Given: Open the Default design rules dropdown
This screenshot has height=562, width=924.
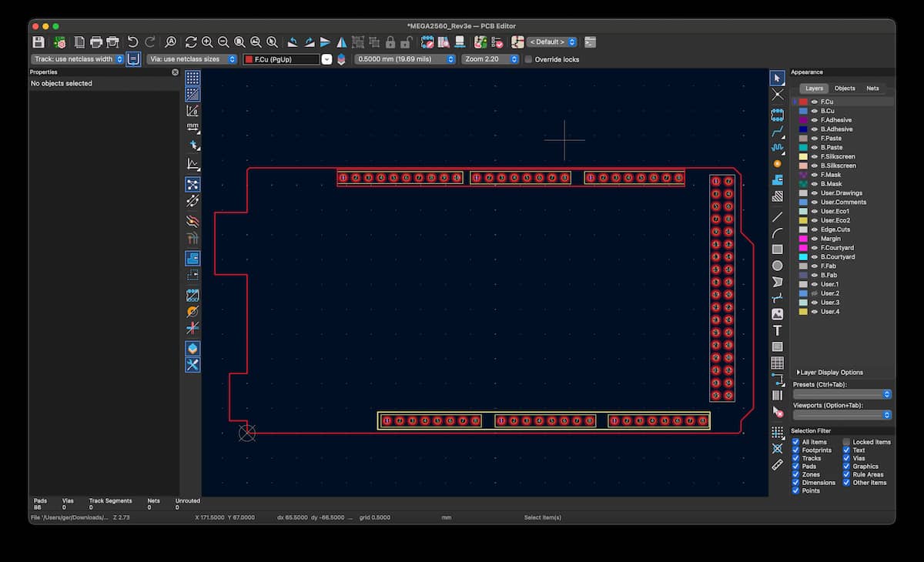Looking at the screenshot, I should click(552, 42).
